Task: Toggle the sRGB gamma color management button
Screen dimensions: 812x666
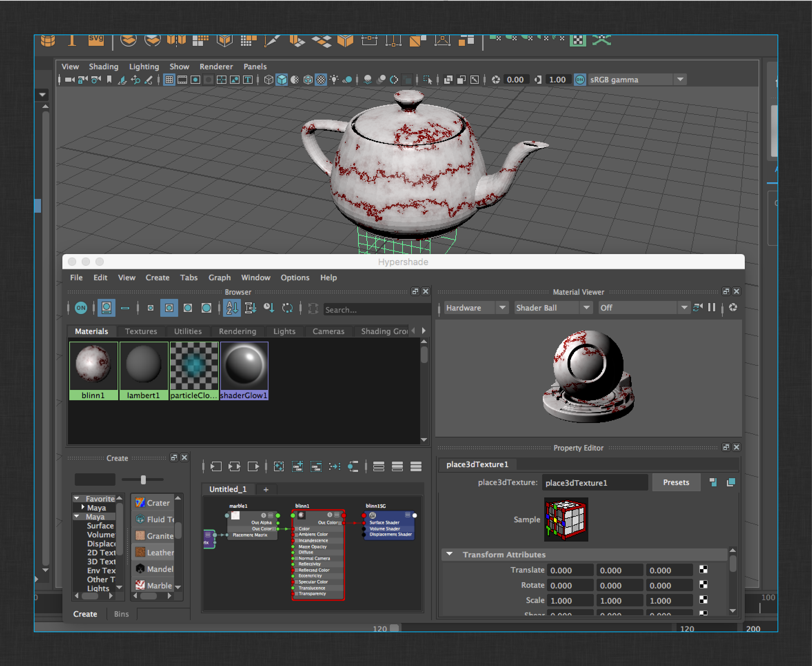Action: [x=580, y=80]
